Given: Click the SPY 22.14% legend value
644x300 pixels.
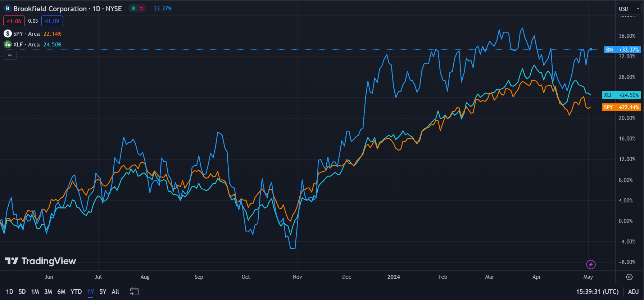Looking at the screenshot, I should [x=53, y=33].
